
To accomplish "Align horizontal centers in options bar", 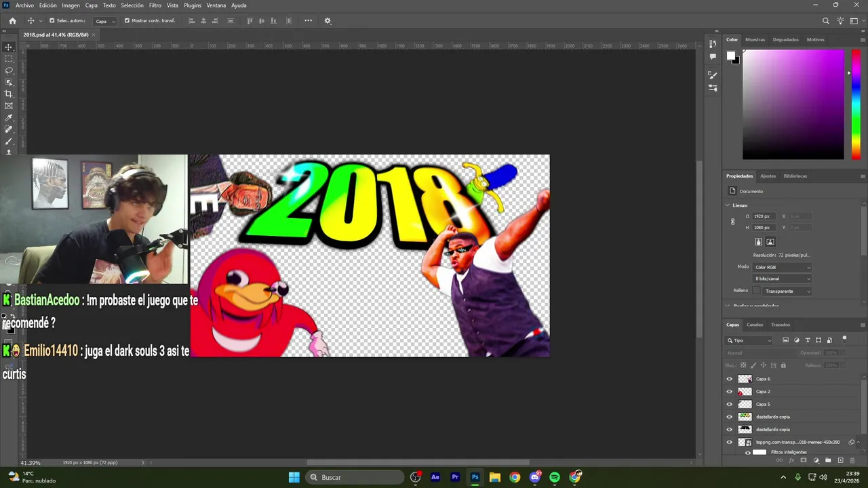I will click(203, 21).
